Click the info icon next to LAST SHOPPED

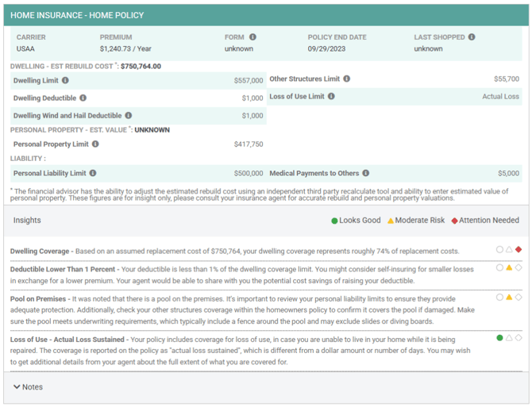472,37
